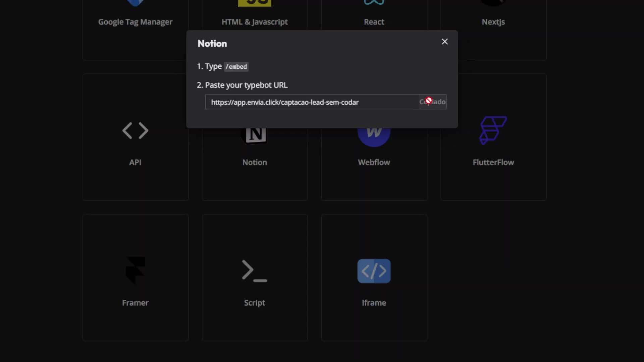Open the Iframe code icon
644x362 pixels.
click(x=374, y=271)
